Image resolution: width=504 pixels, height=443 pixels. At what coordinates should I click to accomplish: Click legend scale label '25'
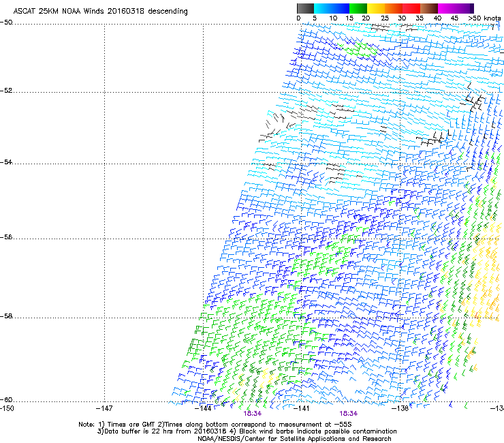coord(385,18)
